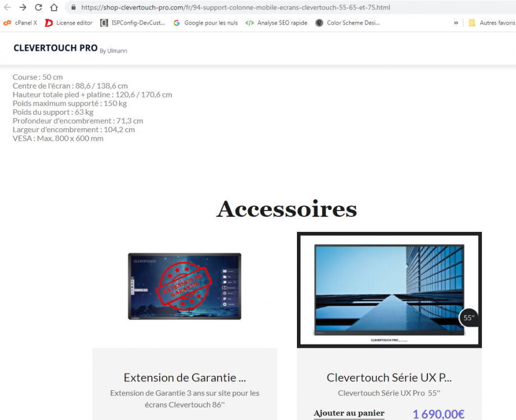Open Analyse SEO rapide bookmark

click(x=276, y=23)
